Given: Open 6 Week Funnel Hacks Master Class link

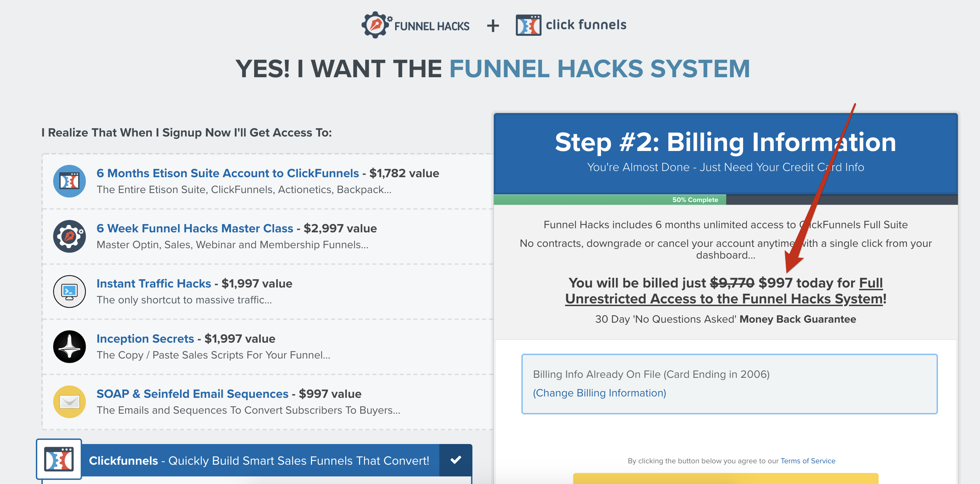Looking at the screenshot, I should (195, 228).
